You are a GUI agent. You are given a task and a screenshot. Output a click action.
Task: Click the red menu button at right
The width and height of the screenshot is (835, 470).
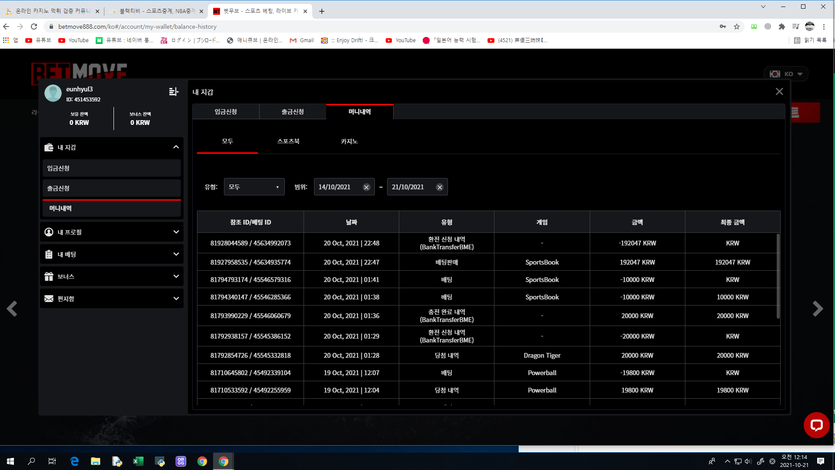[x=804, y=112]
